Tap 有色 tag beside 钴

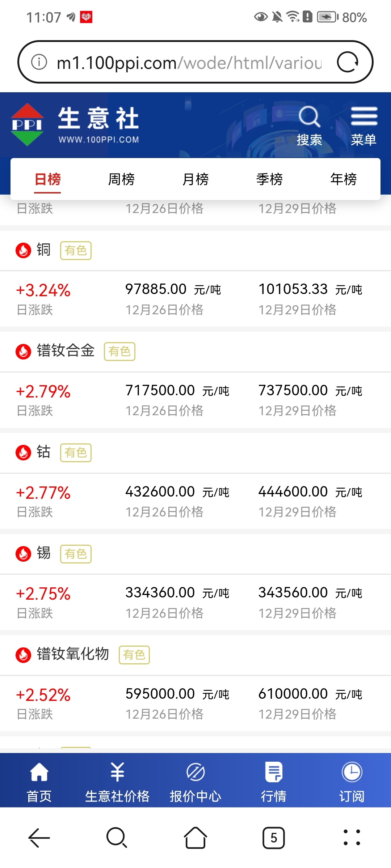[76, 452]
